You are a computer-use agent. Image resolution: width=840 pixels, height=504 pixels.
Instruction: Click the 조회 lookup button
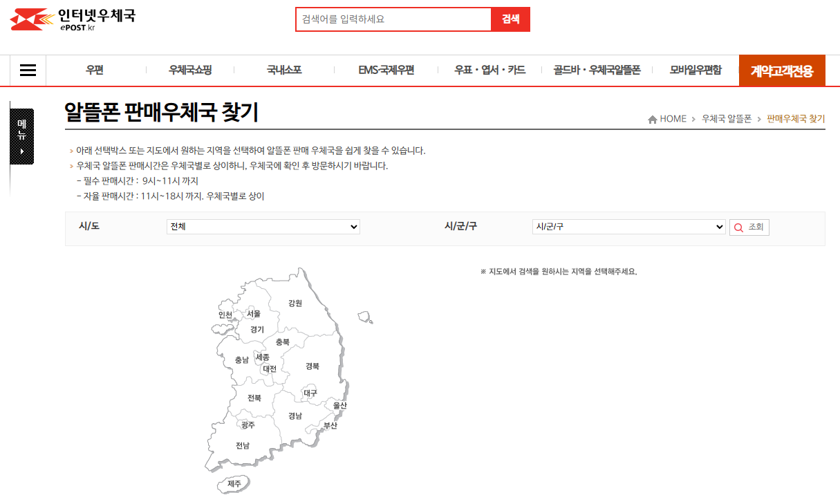coord(749,227)
